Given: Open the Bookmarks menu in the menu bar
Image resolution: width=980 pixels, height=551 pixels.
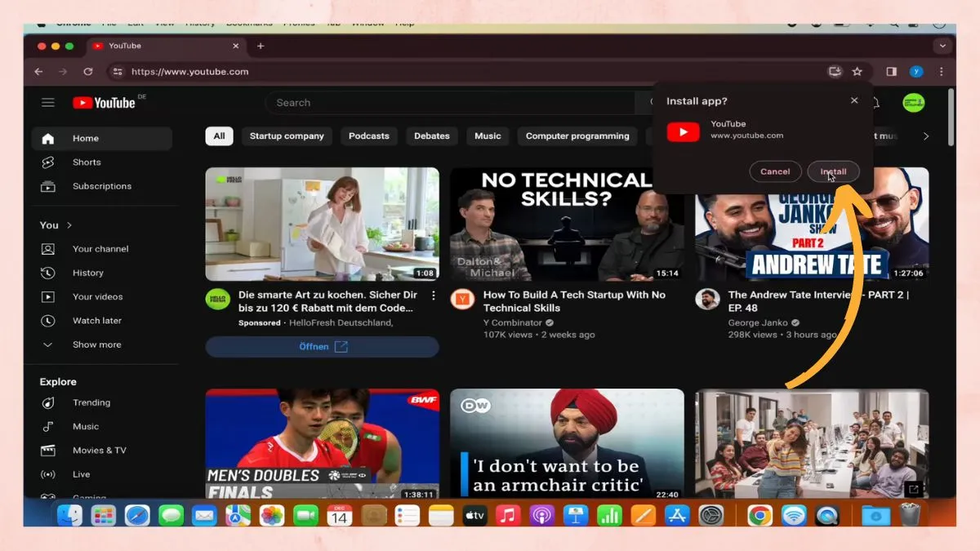Looking at the screenshot, I should click(x=249, y=23).
